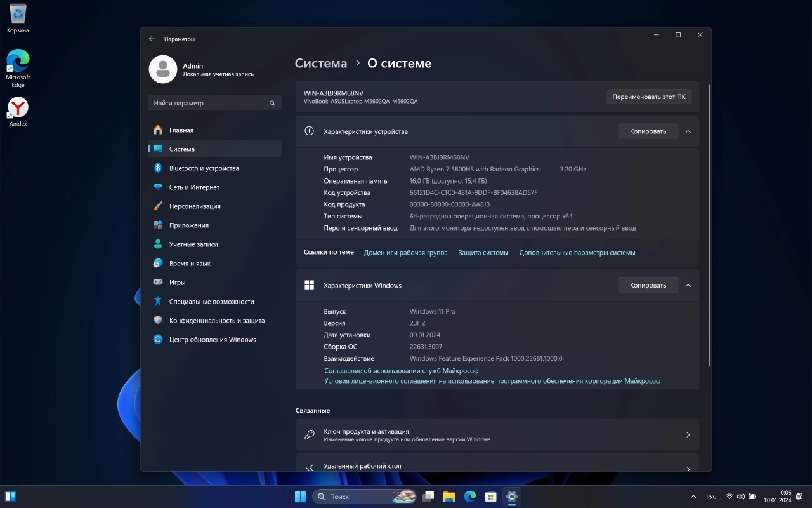The width and height of the screenshot is (812, 508).
Task: Click the Код продукта value 00330-80000-00000-AA813
Action: (x=450, y=204)
